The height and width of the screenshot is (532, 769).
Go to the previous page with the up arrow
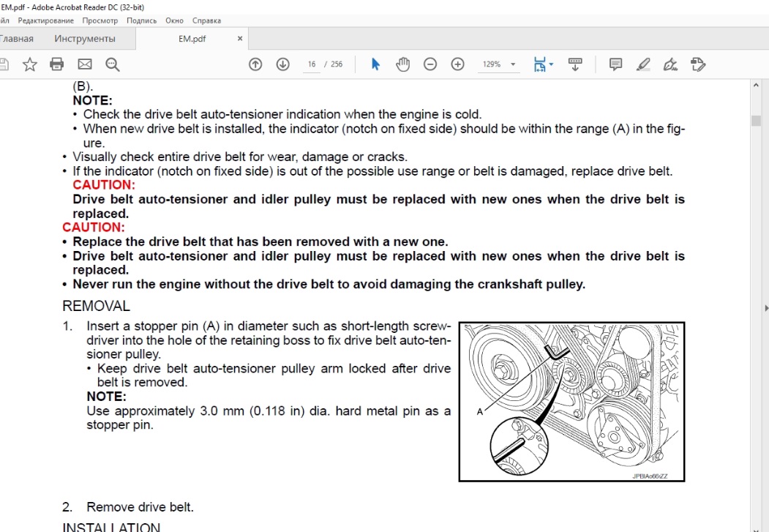255,64
